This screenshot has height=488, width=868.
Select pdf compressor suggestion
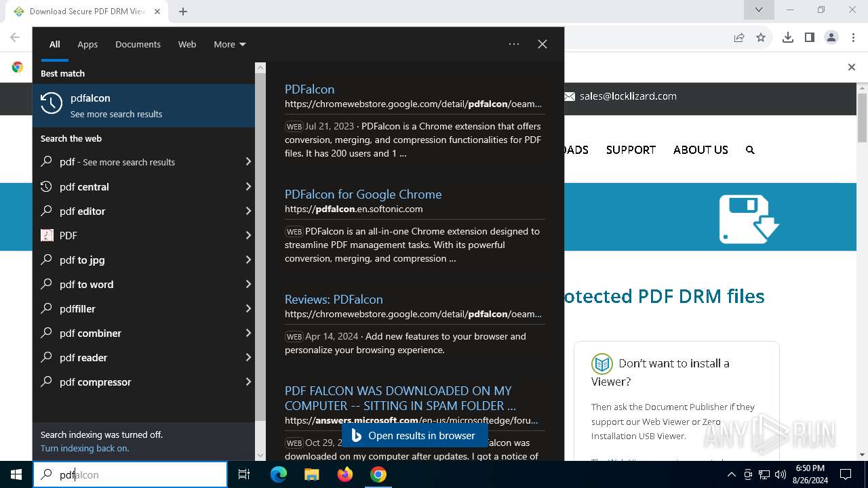click(x=144, y=382)
